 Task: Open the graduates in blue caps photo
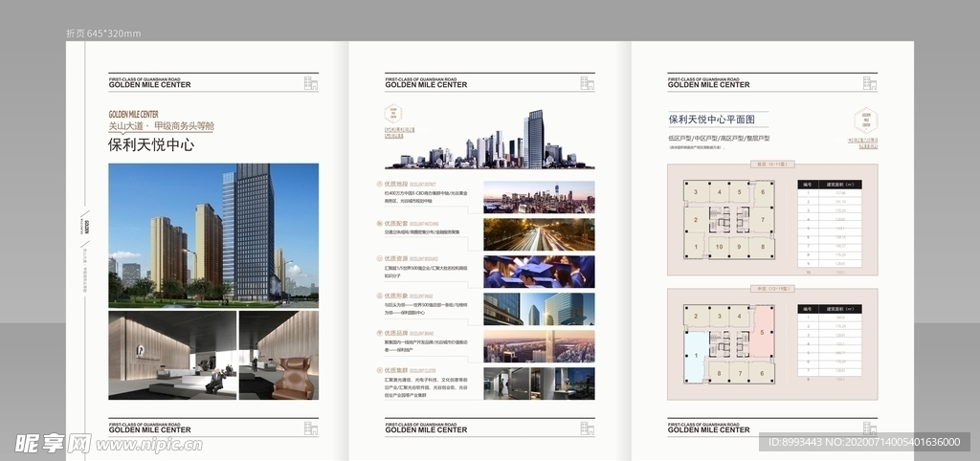(x=539, y=272)
